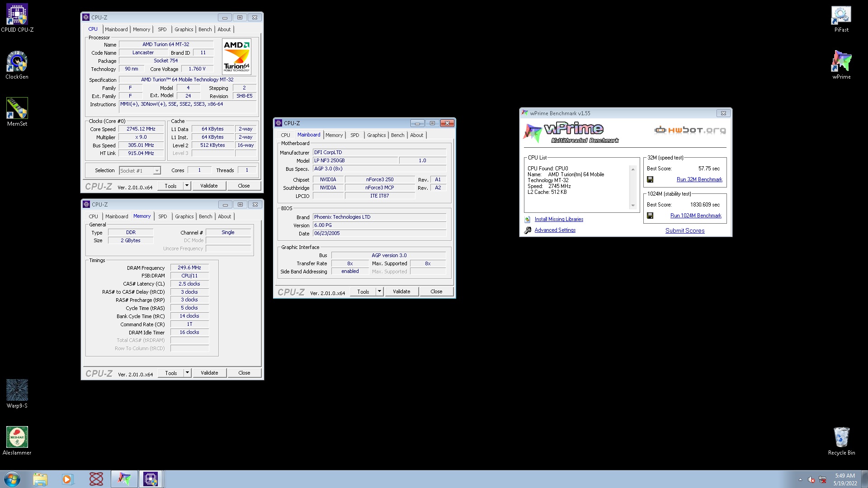Click the Install Missing Libraries icon
The height and width of the screenshot is (488, 868).
[527, 219]
